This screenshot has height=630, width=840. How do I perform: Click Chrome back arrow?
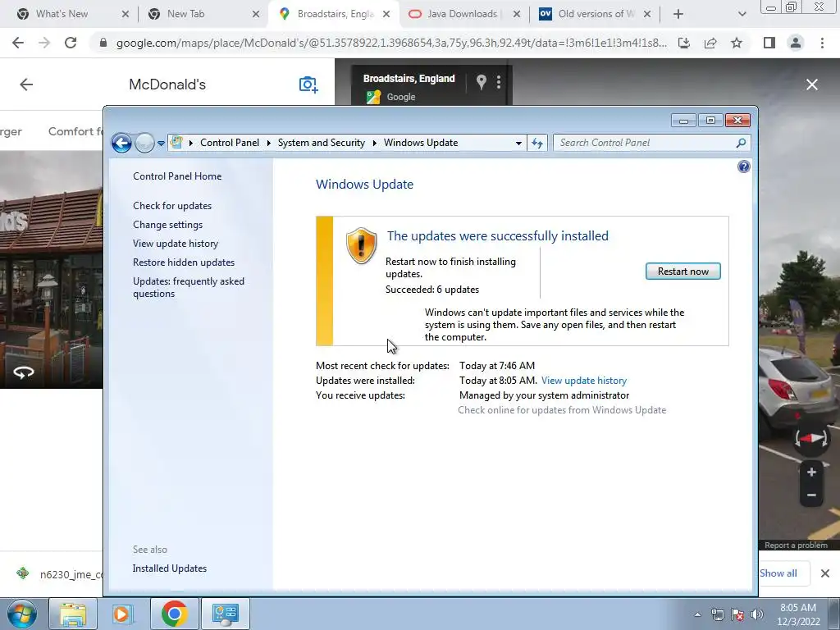tap(18, 43)
